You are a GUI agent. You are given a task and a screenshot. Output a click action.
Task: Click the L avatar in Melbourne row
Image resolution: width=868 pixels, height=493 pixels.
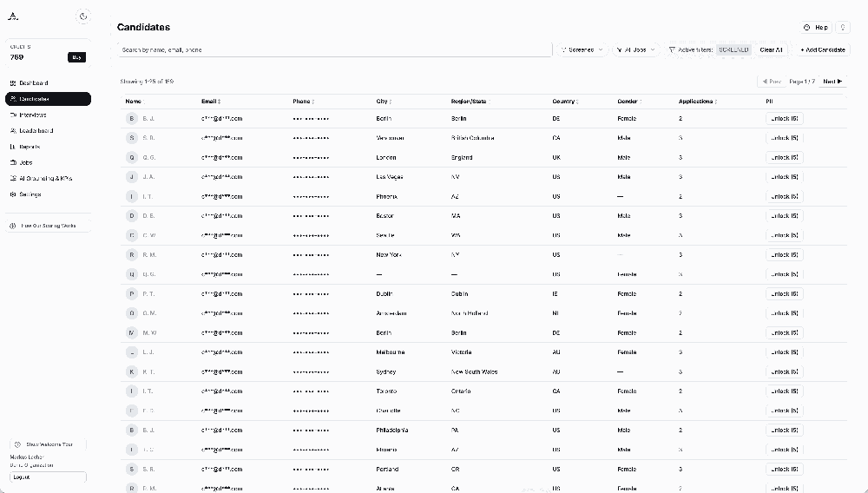(x=131, y=352)
